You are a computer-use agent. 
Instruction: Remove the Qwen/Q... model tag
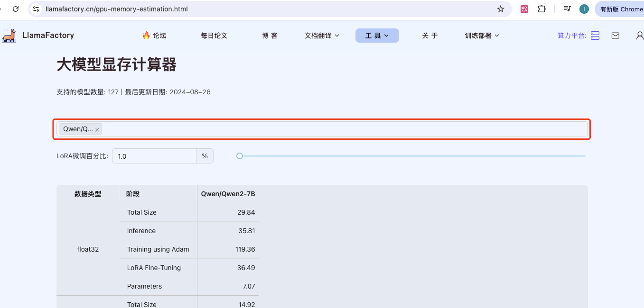point(97,129)
